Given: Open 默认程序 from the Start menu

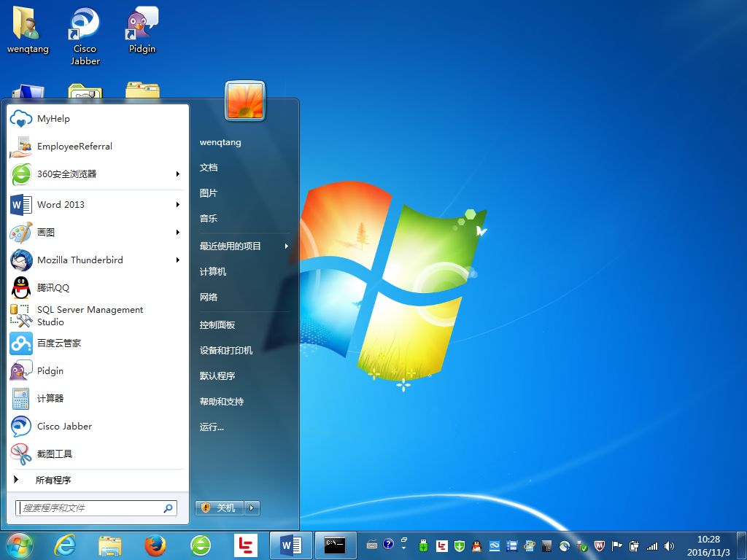Looking at the screenshot, I should point(217,376).
